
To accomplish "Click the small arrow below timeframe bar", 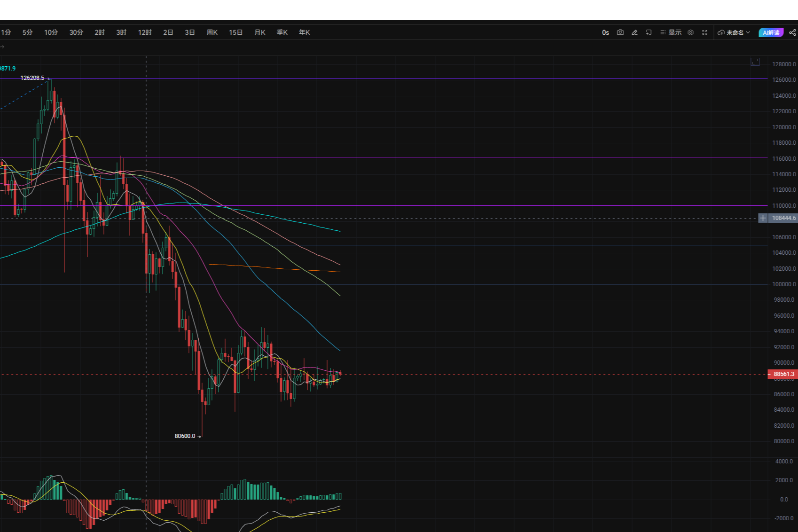I will click(2, 47).
